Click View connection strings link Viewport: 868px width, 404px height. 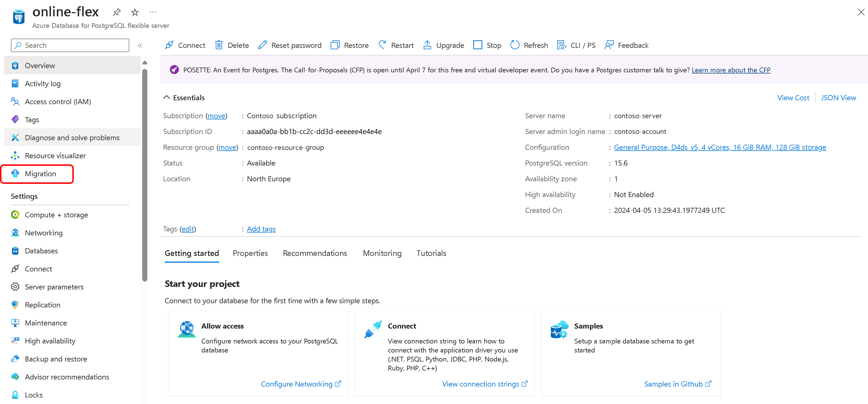pos(485,384)
